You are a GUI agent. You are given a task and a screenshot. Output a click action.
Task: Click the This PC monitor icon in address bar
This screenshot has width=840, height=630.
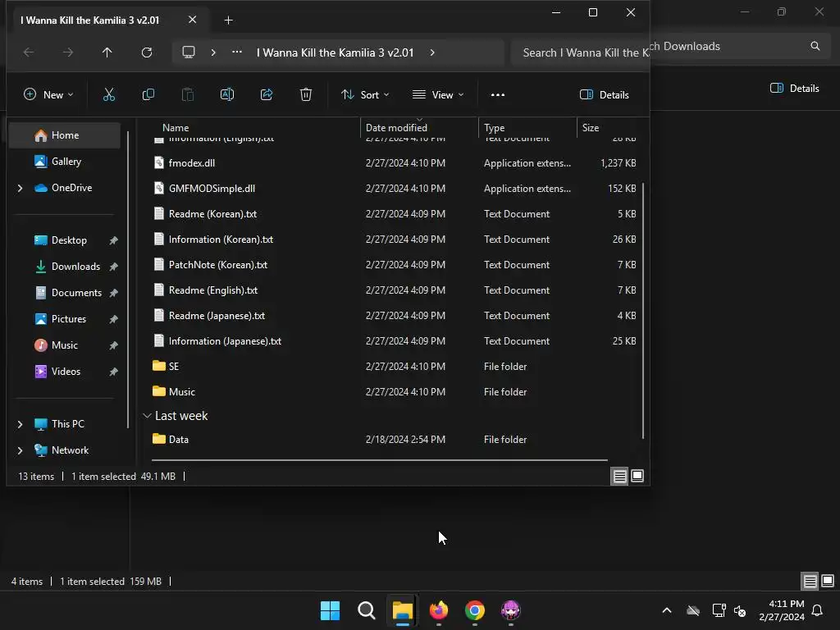(x=189, y=52)
